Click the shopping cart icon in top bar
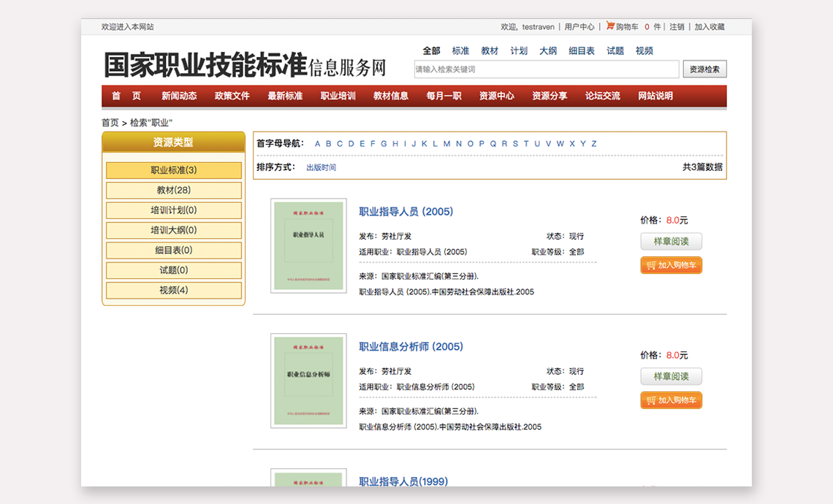The height and width of the screenshot is (504, 833). click(610, 26)
